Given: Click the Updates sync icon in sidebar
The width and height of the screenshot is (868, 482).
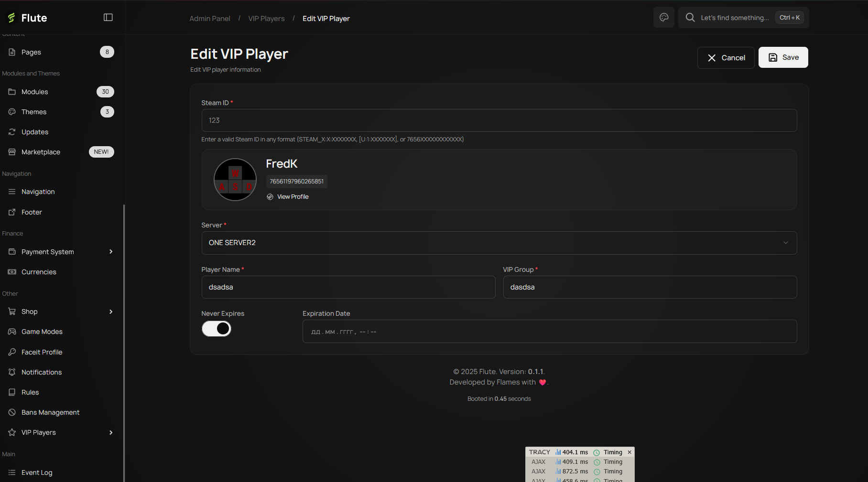Looking at the screenshot, I should tap(12, 132).
